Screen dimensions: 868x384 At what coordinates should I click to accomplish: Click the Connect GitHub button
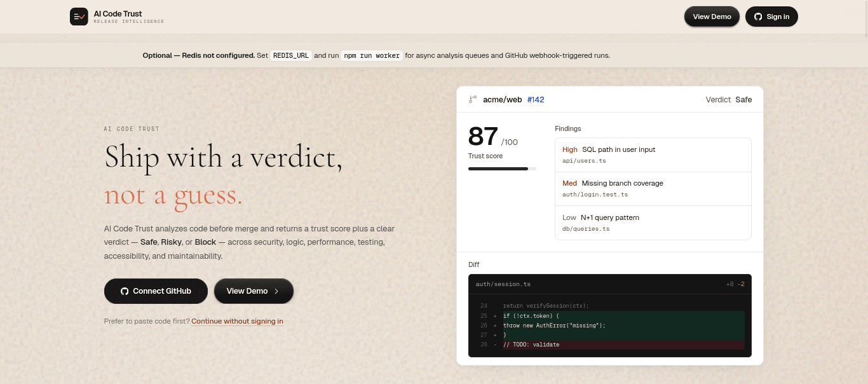[x=156, y=291]
